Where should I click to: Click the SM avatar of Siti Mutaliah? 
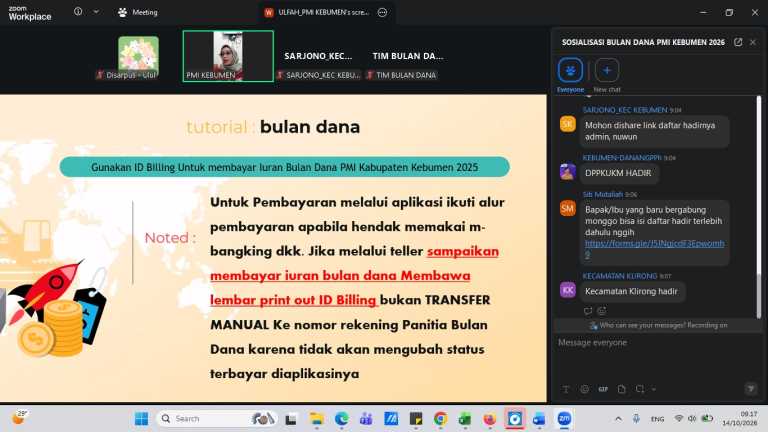pyautogui.click(x=567, y=208)
